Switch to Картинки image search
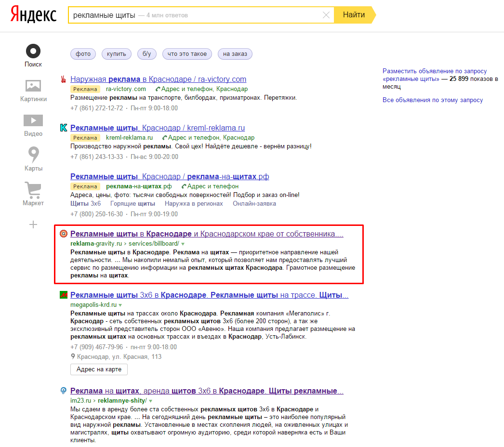 (x=33, y=90)
